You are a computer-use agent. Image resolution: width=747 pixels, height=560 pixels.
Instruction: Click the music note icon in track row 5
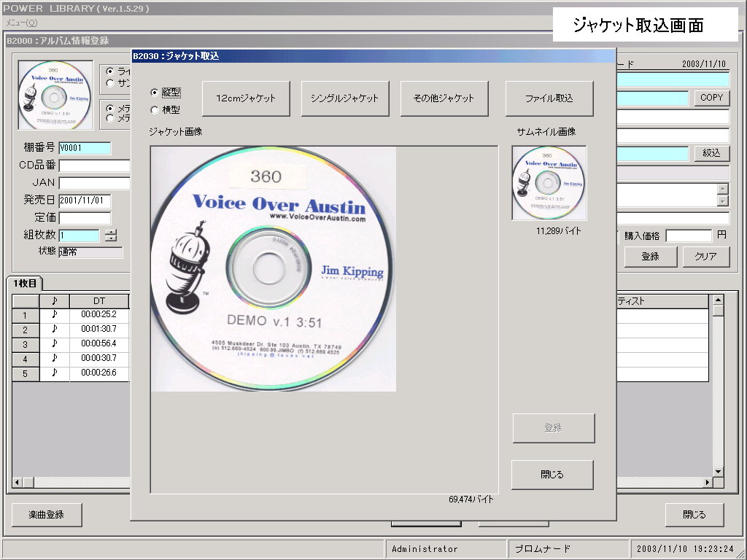coord(54,373)
